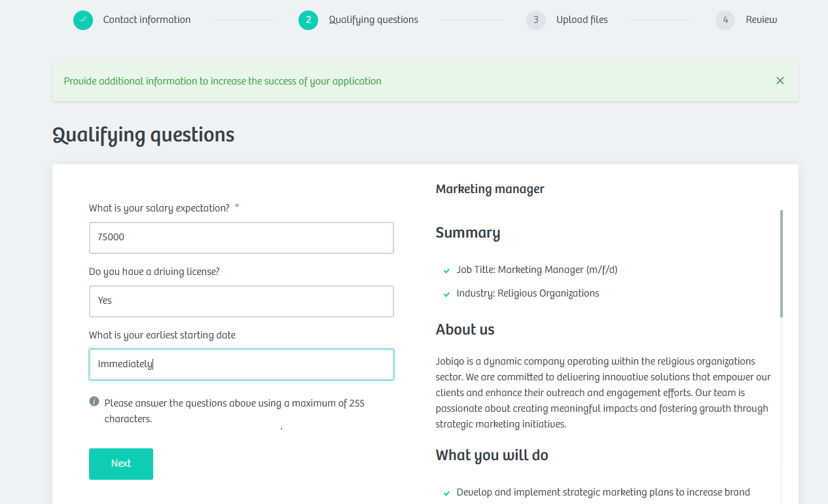This screenshot has width=828, height=504.
Task: Click the earliest starting date field
Action: pos(242,365)
